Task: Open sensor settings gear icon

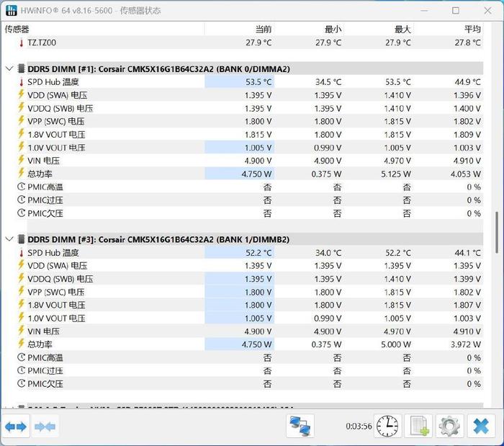Action: [x=450, y=426]
